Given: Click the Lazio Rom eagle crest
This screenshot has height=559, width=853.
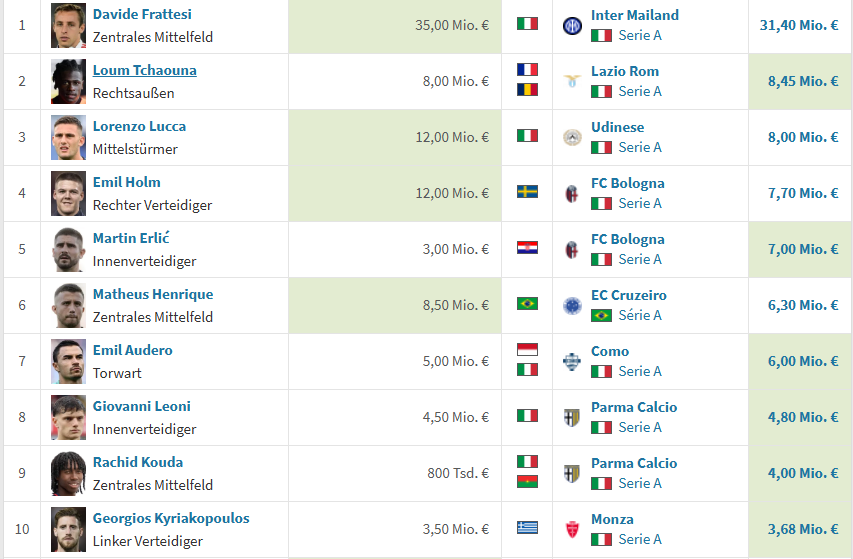Looking at the screenshot, I should coord(572,82).
